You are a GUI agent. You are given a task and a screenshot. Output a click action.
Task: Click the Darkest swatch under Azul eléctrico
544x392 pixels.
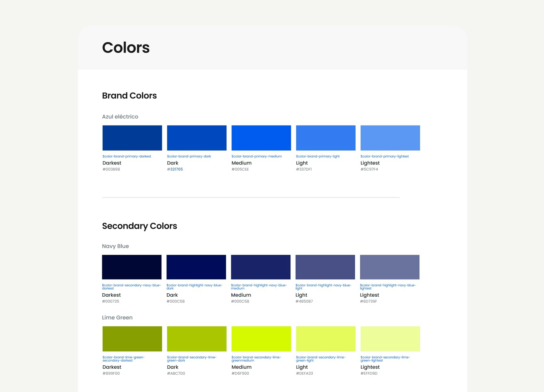(x=132, y=138)
